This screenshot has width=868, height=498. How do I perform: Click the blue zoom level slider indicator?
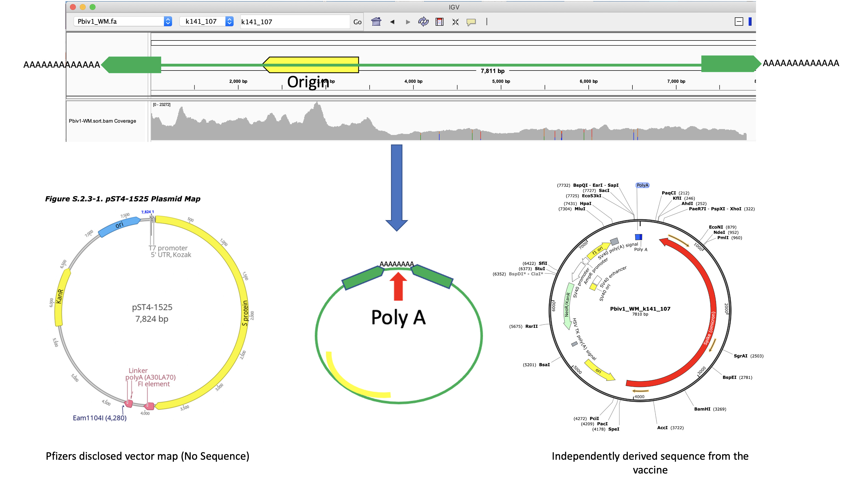coord(750,21)
